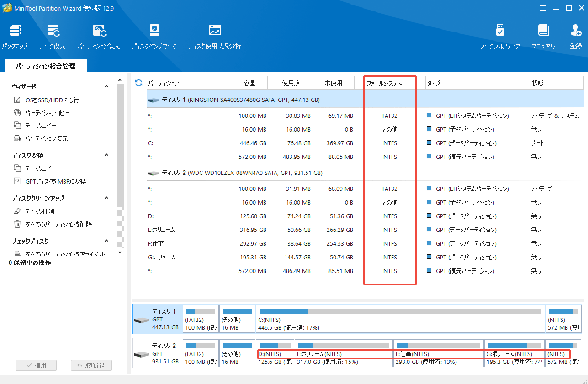Sort by the 未使用 column header
This screenshot has width=588, height=384.
(333, 84)
